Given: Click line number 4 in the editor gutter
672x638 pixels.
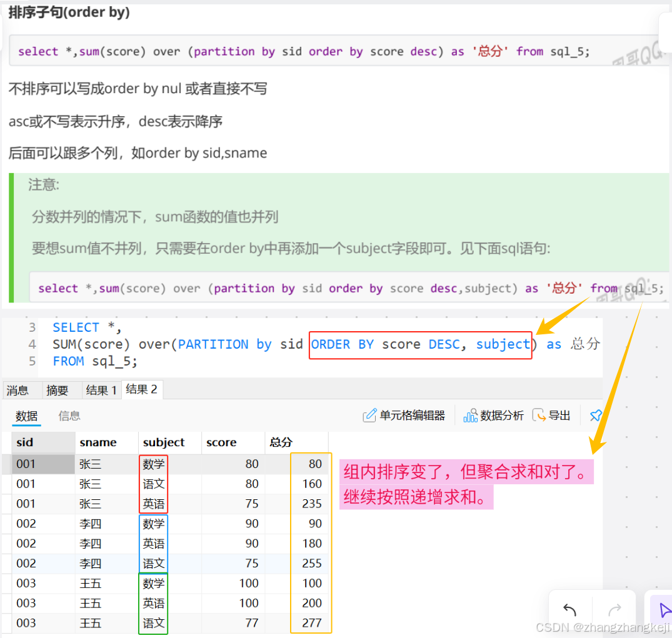Looking at the screenshot, I should click(32, 344).
